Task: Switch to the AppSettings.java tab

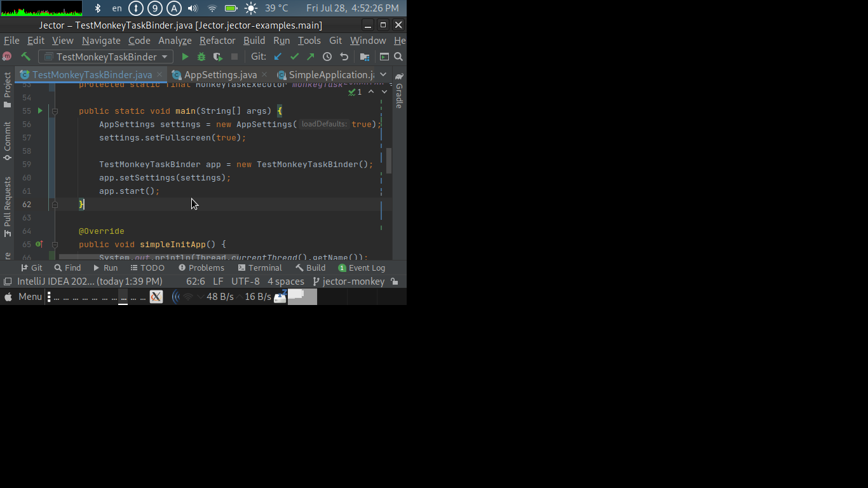Action: point(220,75)
